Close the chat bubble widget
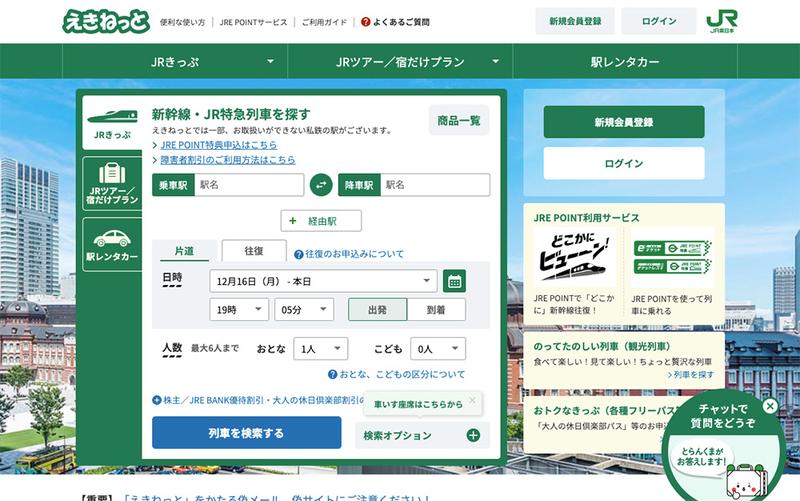This screenshot has width=800, height=501. click(x=770, y=406)
